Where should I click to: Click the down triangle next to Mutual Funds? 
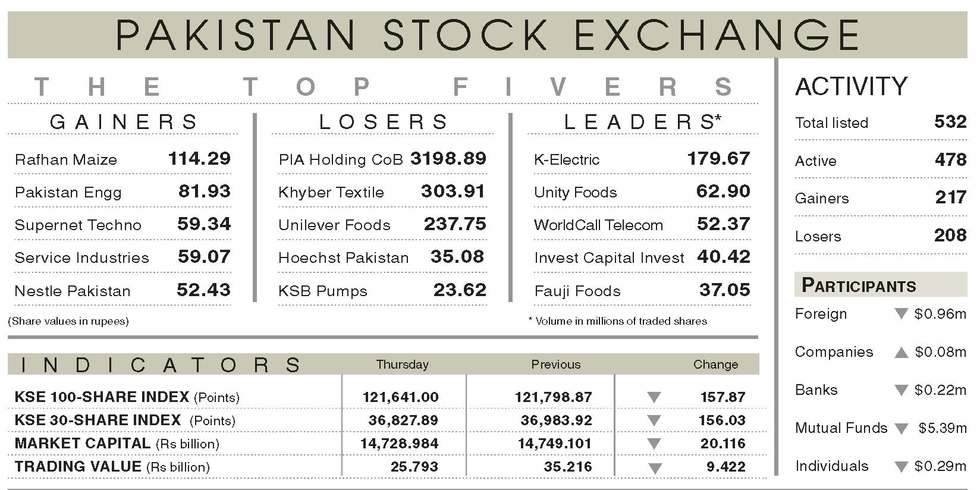click(x=901, y=428)
